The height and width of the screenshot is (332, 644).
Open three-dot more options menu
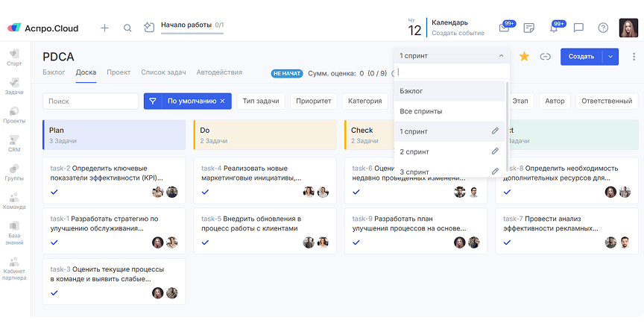click(633, 57)
